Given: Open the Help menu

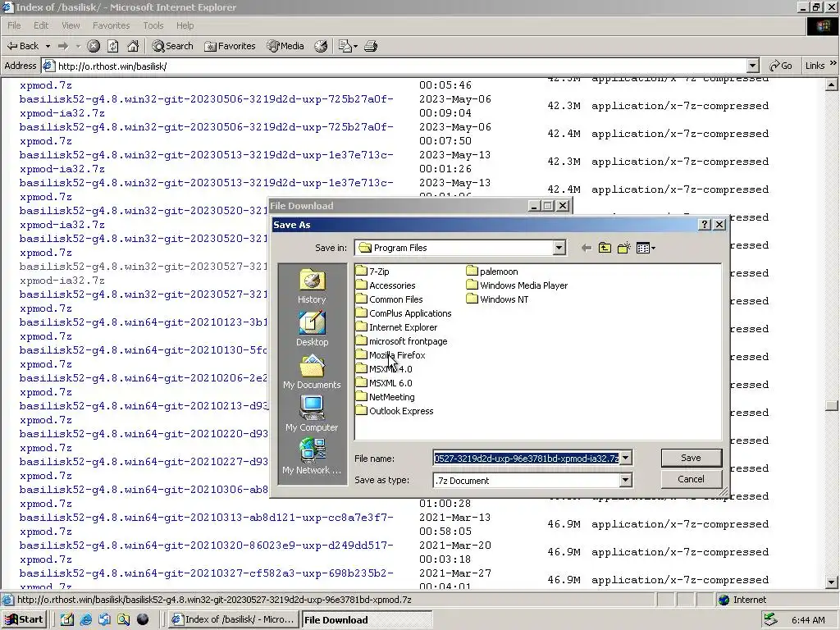Looking at the screenshot, I should pyautogui.click(x=185, y=25).
